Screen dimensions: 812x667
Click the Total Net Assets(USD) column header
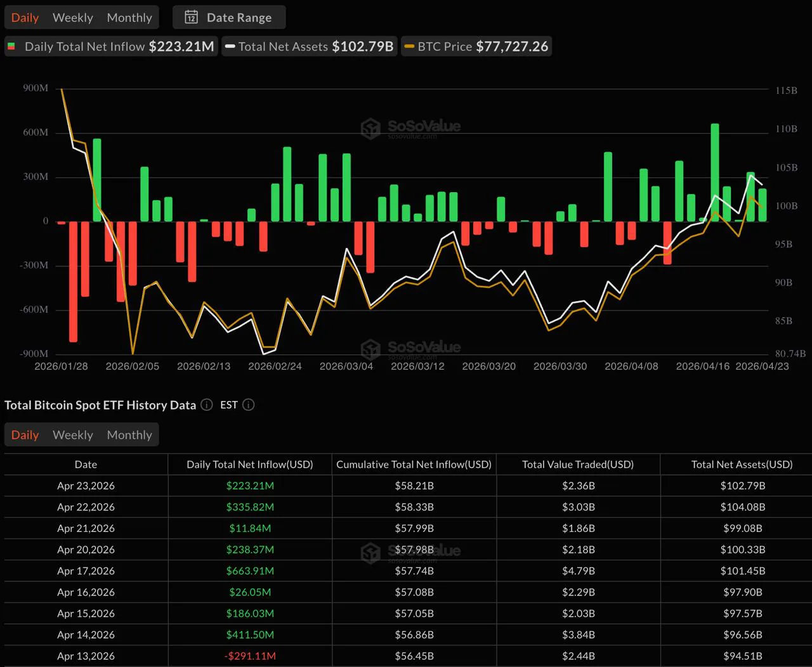click(742, 464)
